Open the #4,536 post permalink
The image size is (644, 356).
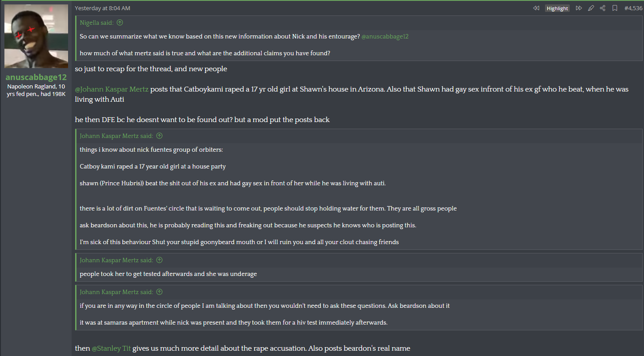point(633,8)
